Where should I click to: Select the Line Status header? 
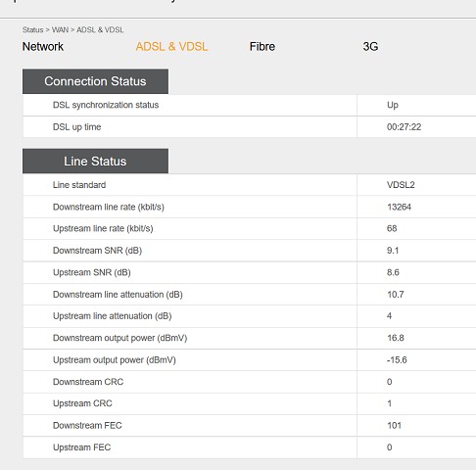(95, 162)
